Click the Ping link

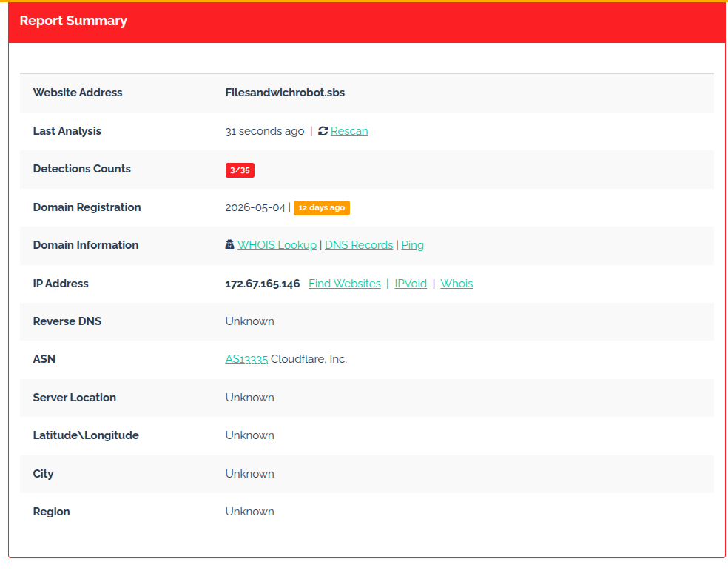click(412, 245)
